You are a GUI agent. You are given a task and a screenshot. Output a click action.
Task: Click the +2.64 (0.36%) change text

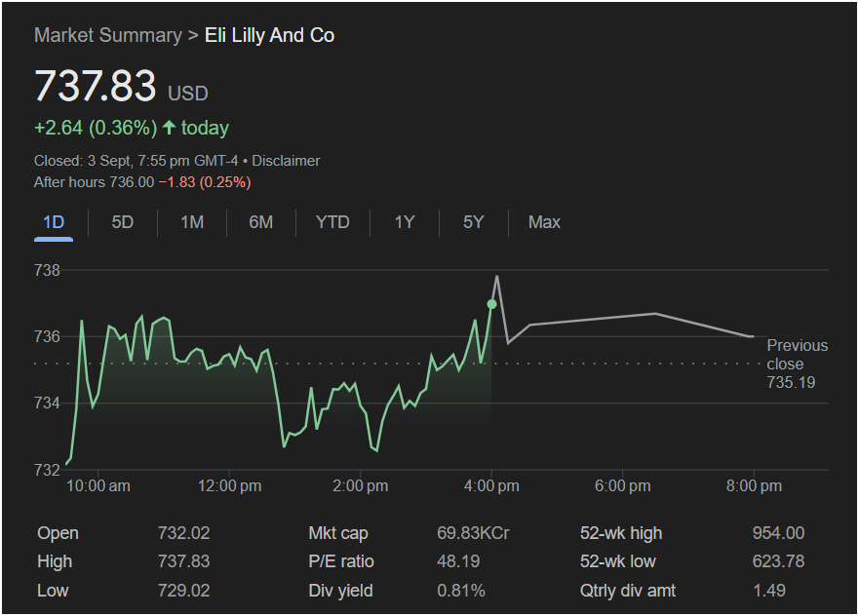click(96, 128)
